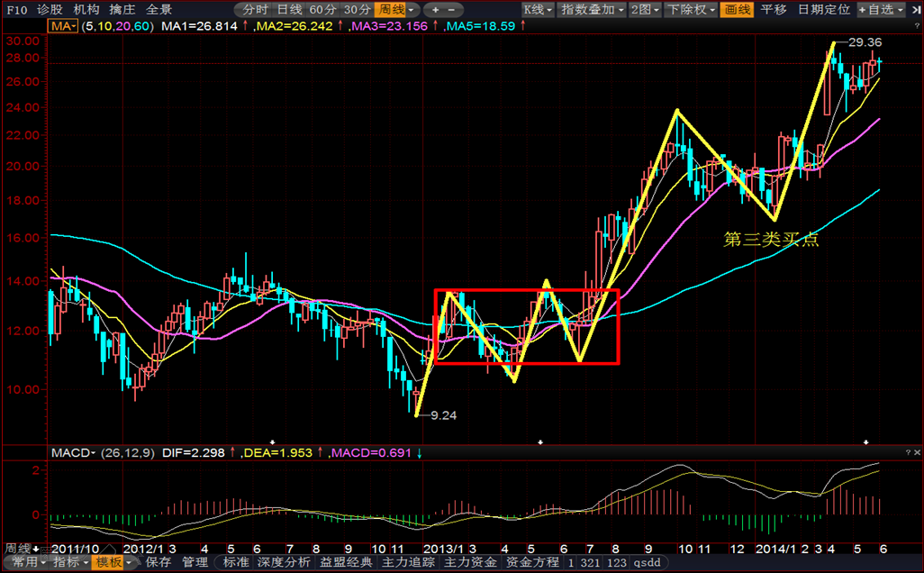924x573 pixels.
Task: Switch to the 资金方程 tab
Action: point(533,562)
